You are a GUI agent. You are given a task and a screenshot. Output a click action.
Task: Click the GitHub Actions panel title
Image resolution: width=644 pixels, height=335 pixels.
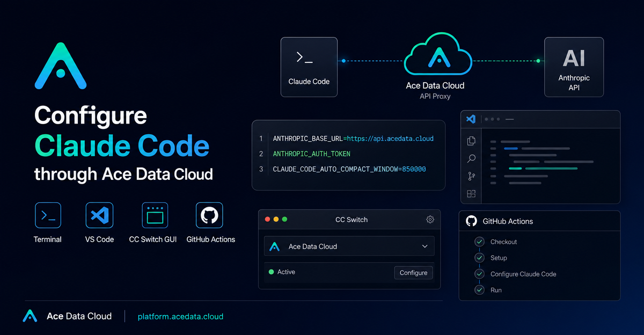coord(508,221)
